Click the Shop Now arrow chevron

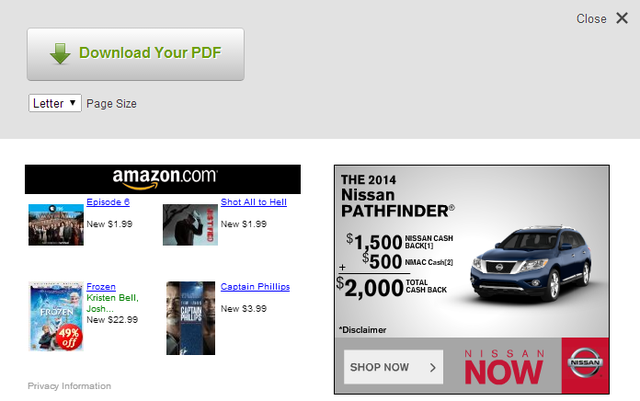point(433,368)
